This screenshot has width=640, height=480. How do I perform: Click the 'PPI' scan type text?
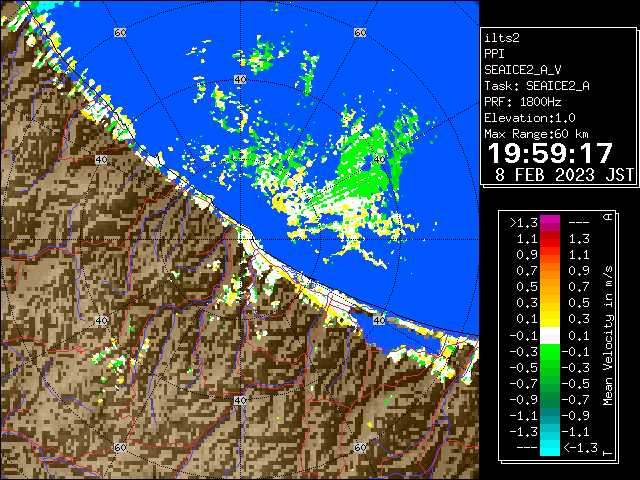494,54
